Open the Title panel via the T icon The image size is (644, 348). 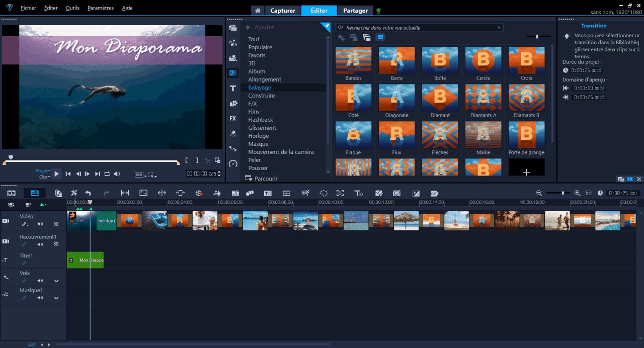point(232,88)
